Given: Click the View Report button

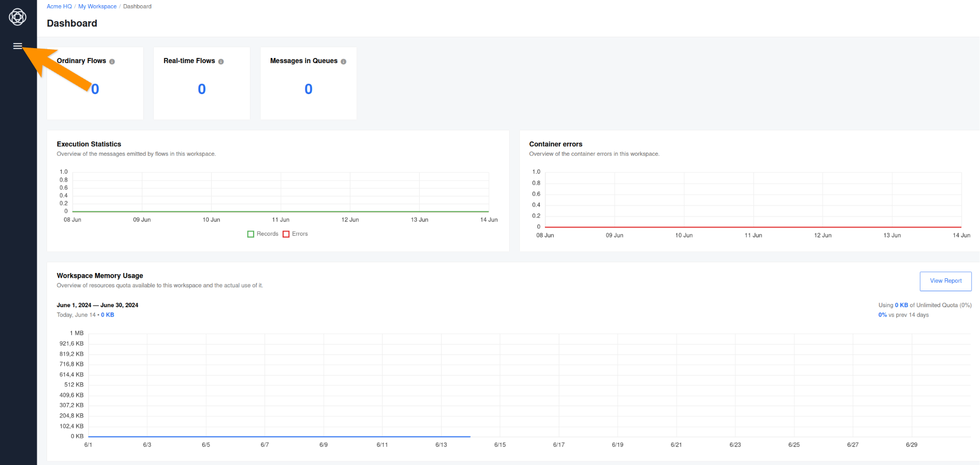Looking at the screenshot, I should 945,281.
